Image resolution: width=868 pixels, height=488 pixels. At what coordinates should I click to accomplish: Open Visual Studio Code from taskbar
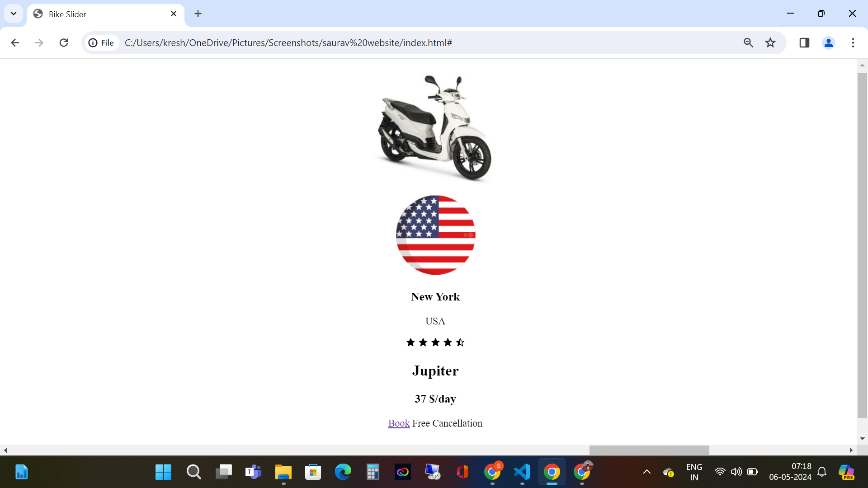(x=522, y=472)
